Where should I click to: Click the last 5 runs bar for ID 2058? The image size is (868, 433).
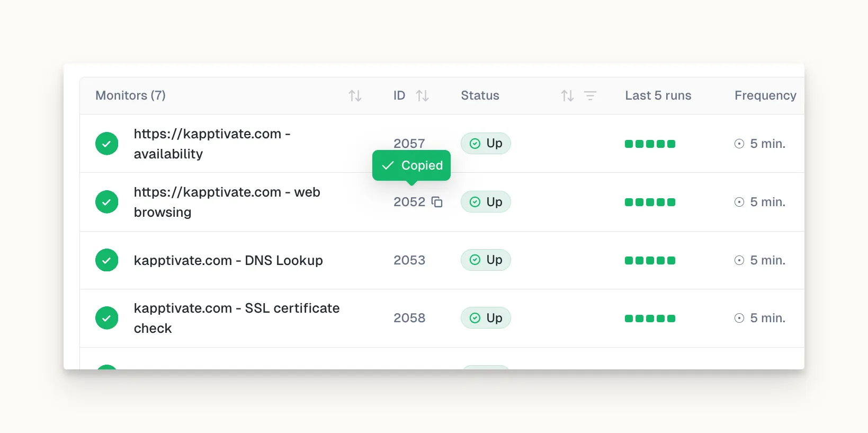650,319
